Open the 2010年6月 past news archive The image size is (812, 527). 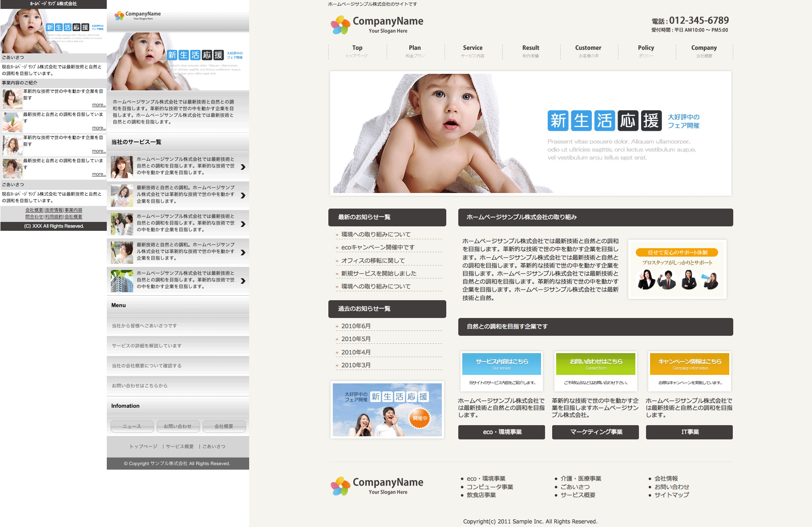click(356, 326)
